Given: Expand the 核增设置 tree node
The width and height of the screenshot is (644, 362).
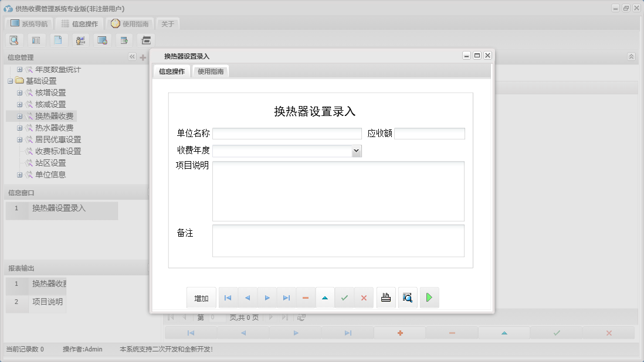Looking at the screenshot, I should click(19, 92).
